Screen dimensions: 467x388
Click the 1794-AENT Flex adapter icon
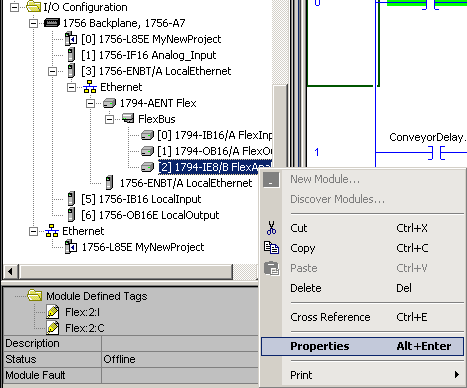(109, 103)
